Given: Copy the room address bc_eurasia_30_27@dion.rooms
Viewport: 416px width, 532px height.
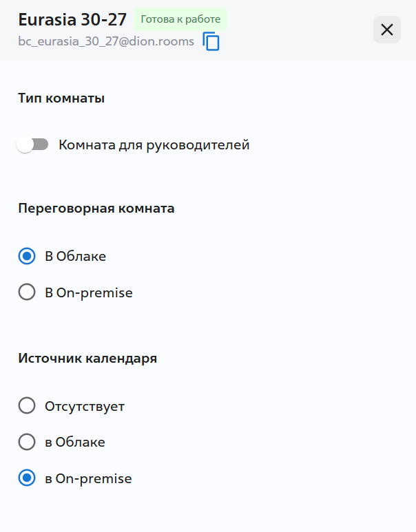Looking at the screenshot, I should click(211, 41).
